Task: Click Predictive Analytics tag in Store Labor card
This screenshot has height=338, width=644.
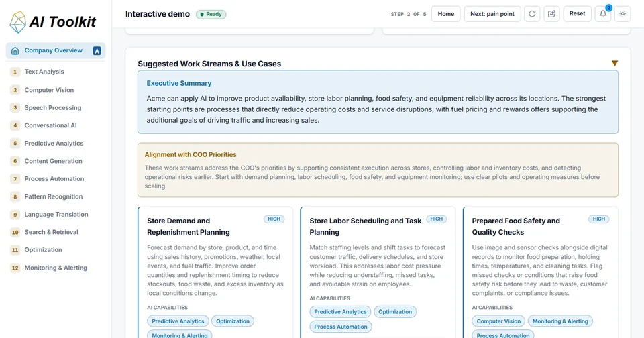Action: pos(340,312)
